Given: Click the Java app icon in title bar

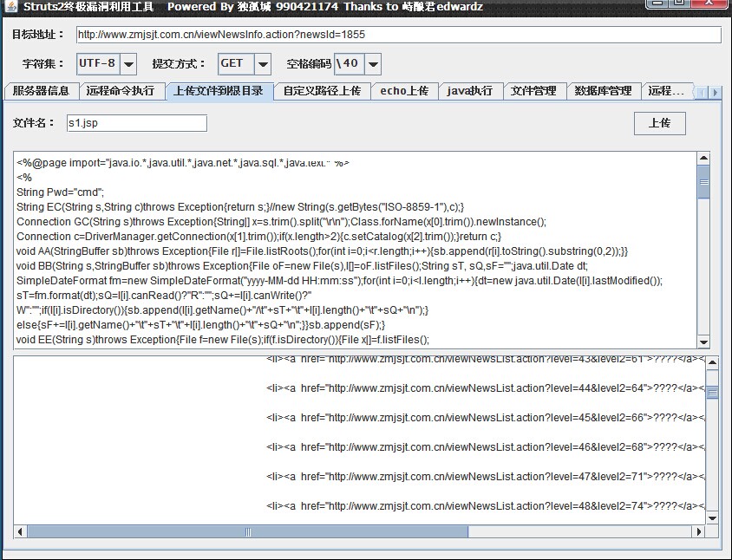Looking at the screenshot, I should click(12, 6).
